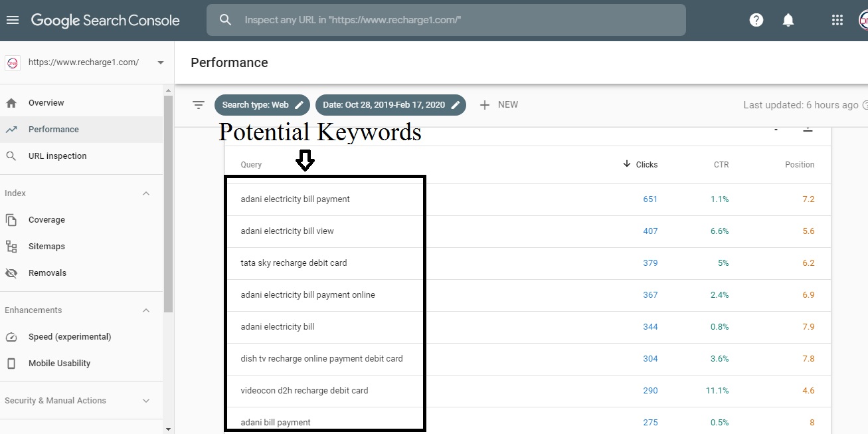Click the Query column header

coord(251,165)
